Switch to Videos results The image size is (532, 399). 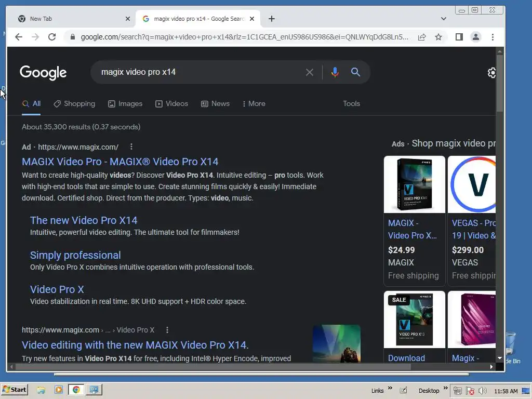pos(171,104)
